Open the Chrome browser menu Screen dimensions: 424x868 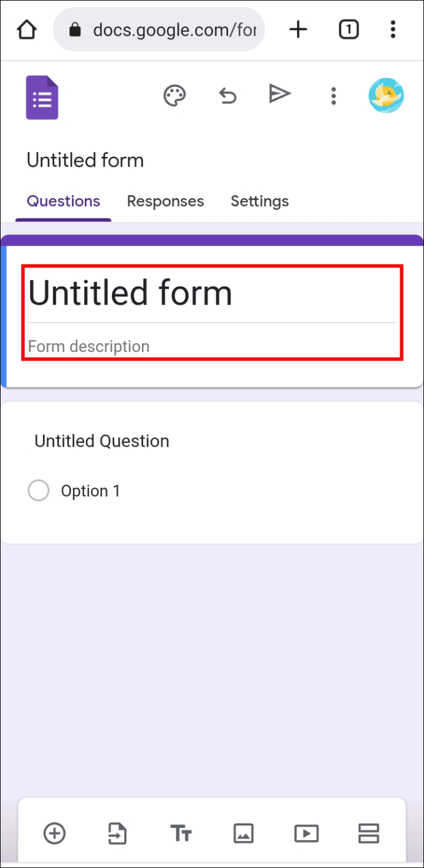(x=393, y=29)
